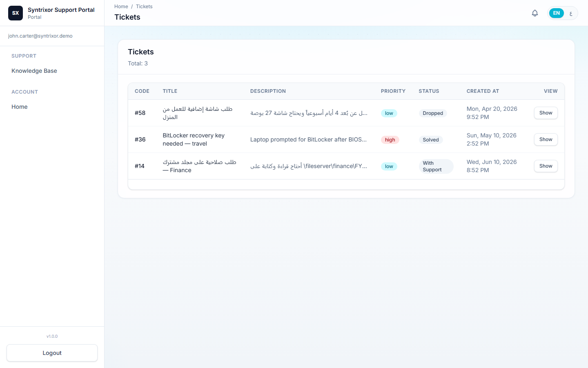Image resolution: width=588 pixels, height=368 pixels.
Task: Click the low priority badge of ticket #14
Action: pos(389,166)
